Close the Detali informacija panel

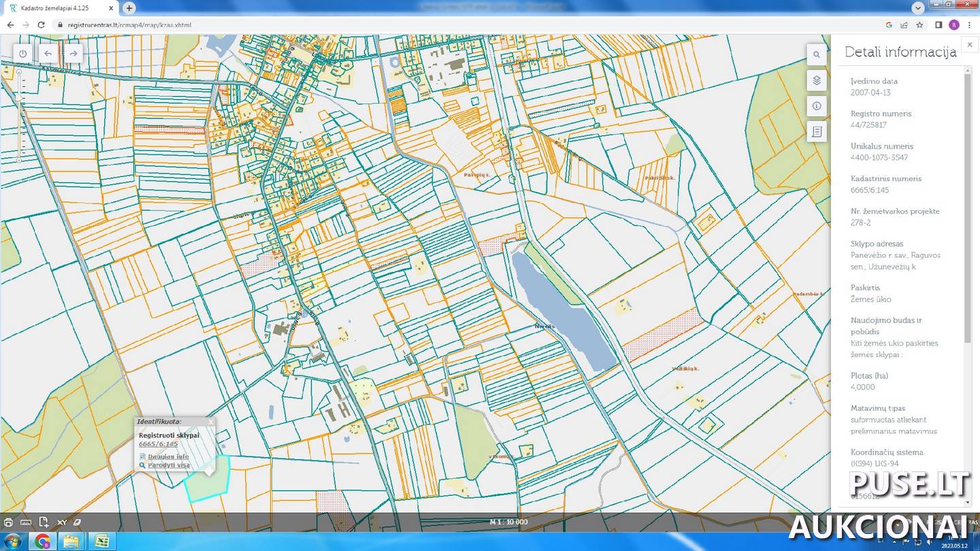point(970,45)
